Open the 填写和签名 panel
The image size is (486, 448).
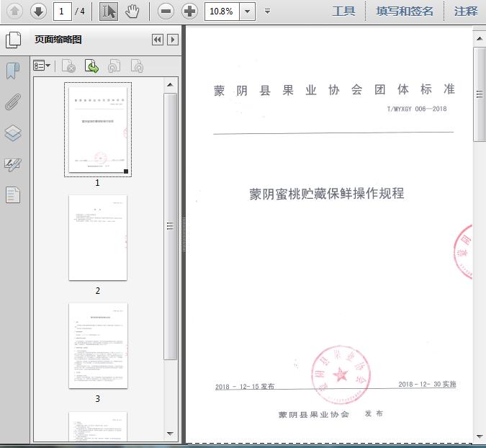point(405,12)
